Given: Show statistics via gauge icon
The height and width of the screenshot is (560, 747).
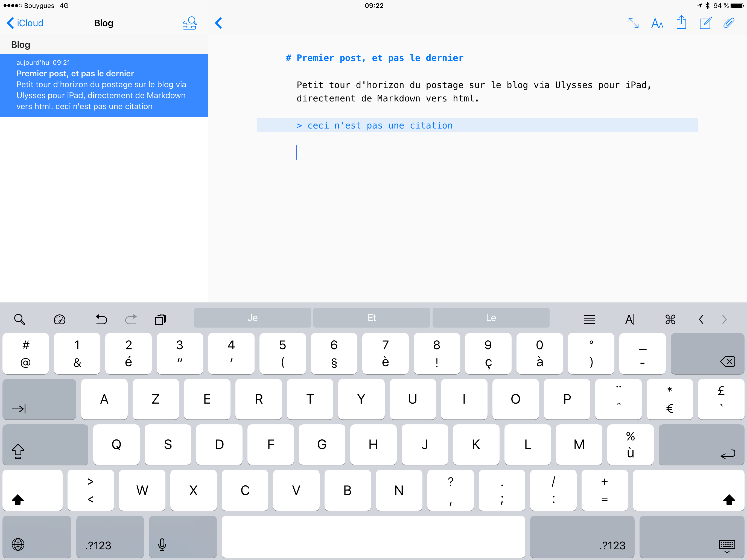Looking at the screenshot, I should 59,319.
